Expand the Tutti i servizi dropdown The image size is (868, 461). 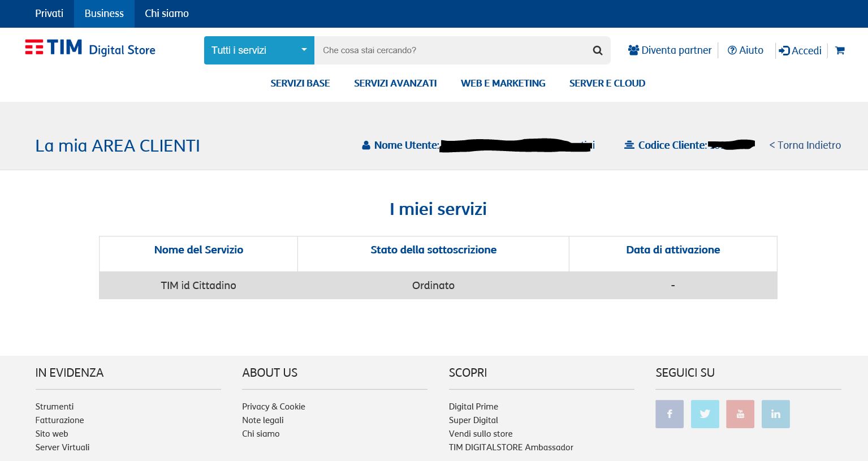[x=259, y=50]
